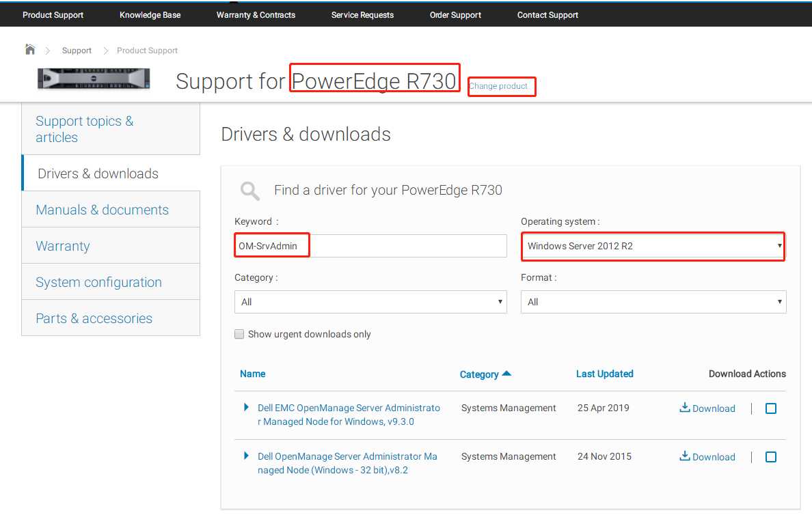Expand the Dell EMC OpenManage v9.3.0 row
Viewport: 812px width, 515px height.
pos(246,407)
